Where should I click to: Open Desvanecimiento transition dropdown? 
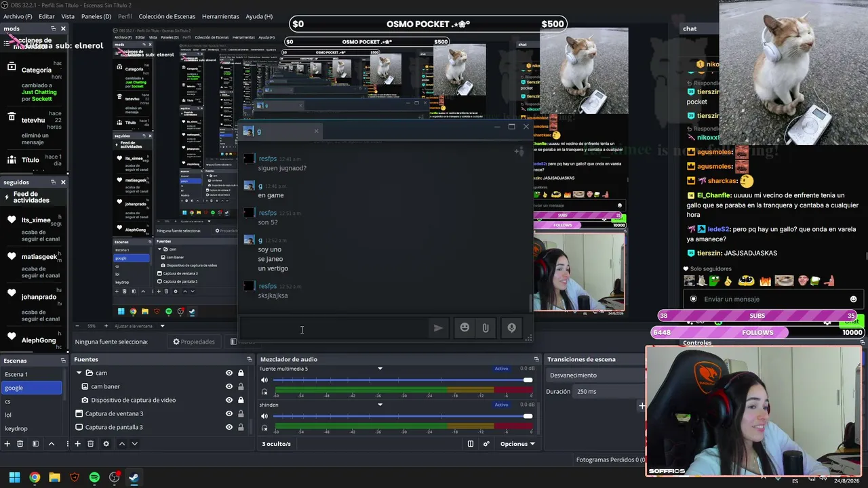[595, 375]
